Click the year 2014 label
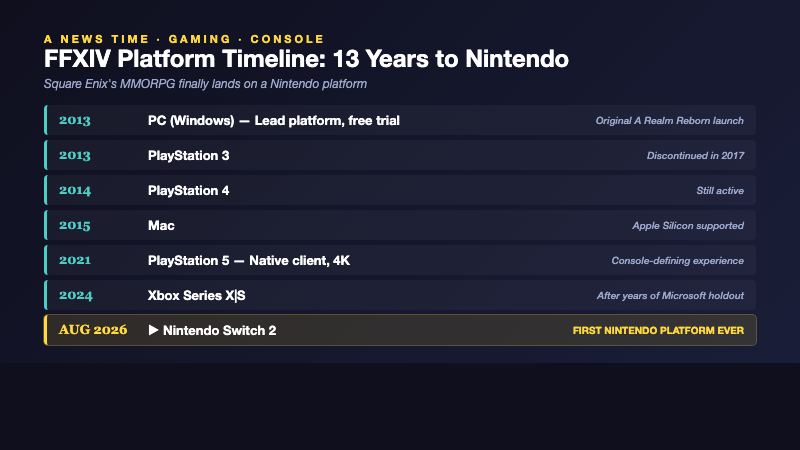 tap(74, 190)
